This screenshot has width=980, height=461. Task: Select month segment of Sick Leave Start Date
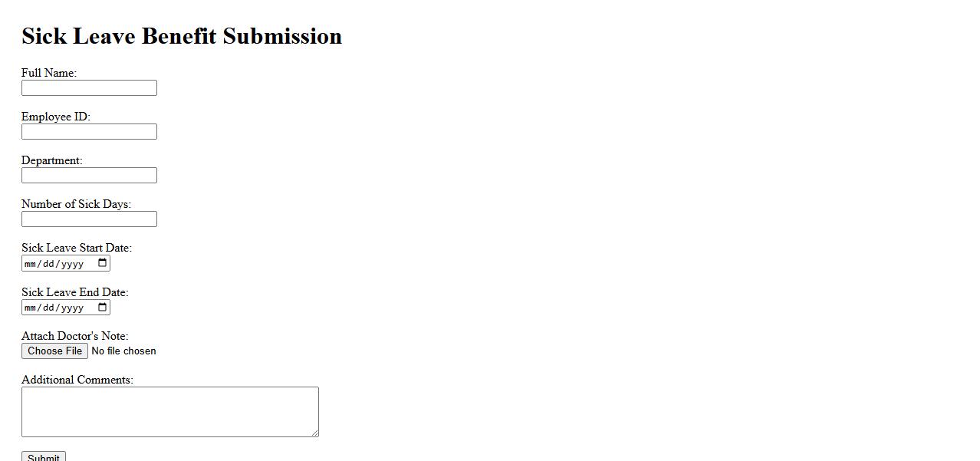pyautogui.click(x=31, y=264)
